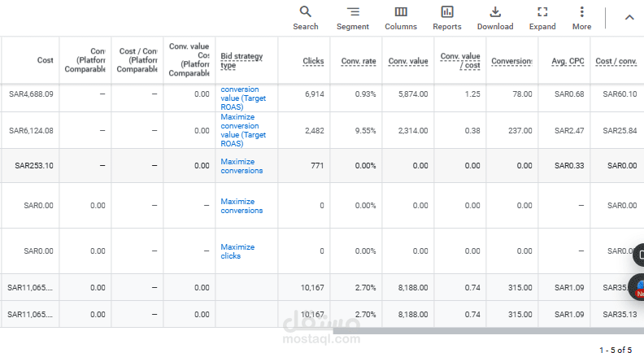
Task: Sort by the Conv. value column header
Action: tap(408, 61)
